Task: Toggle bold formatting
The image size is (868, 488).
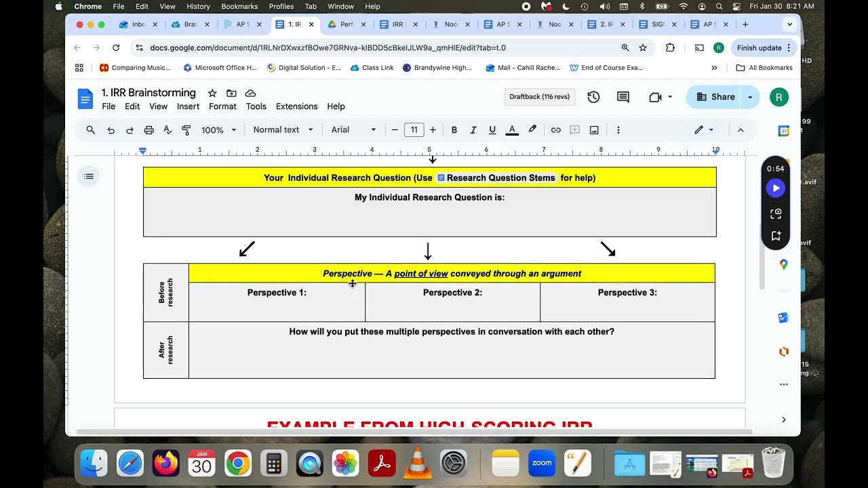Action: pos(454,130)
